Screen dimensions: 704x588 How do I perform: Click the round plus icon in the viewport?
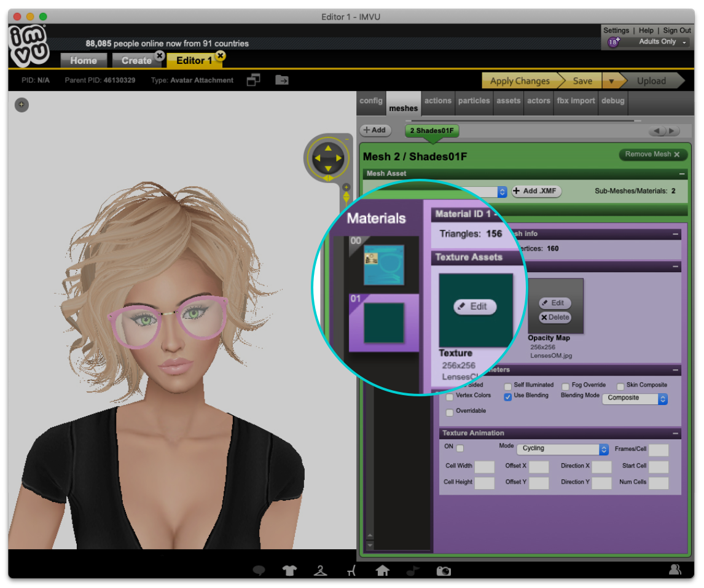click(22, 104)
